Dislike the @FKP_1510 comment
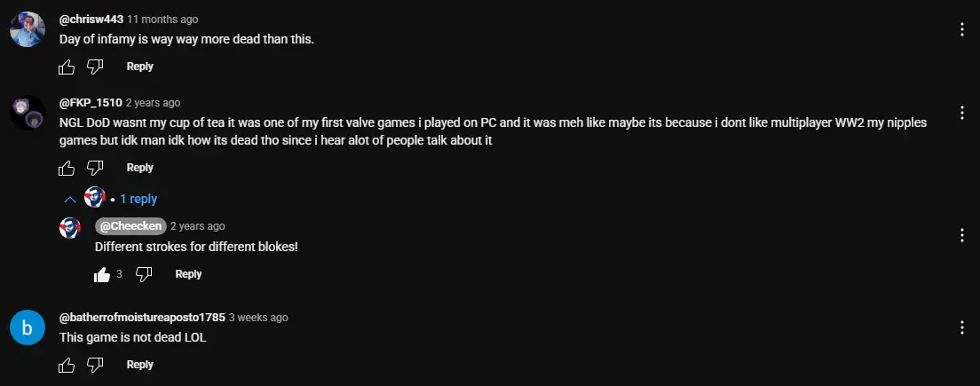This screenshot has width=980, height=386. point(96,168)
